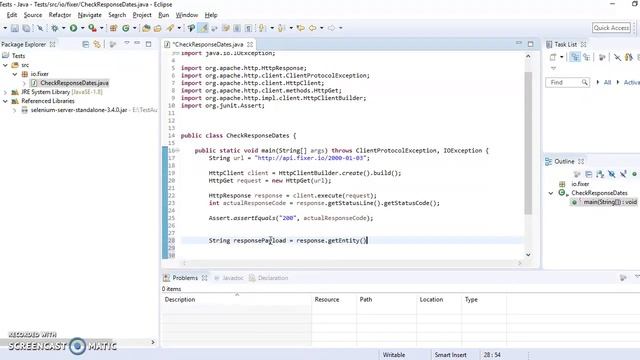
Task: Click the Run Last Tool external tools icon
Action: coord(93,28)
